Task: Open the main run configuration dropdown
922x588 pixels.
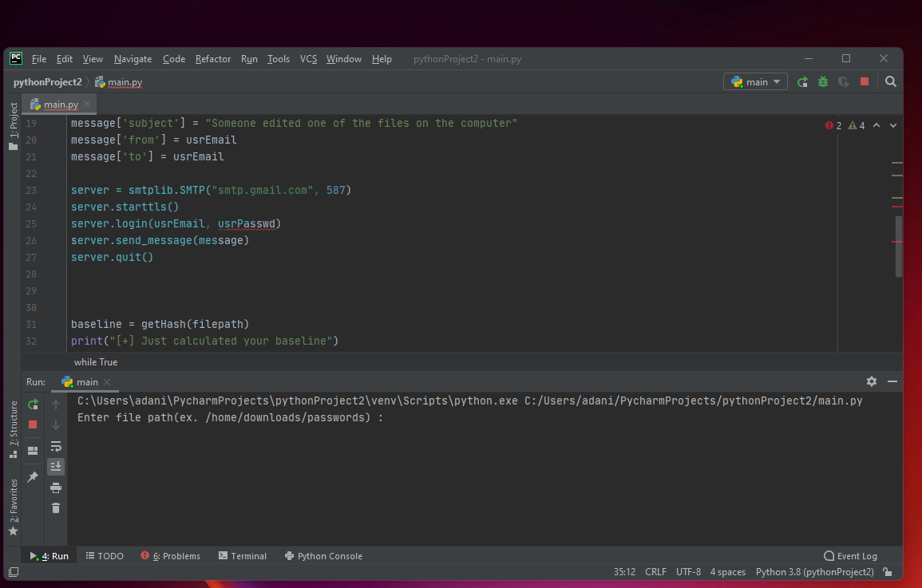Action: (x=754, y=81)
